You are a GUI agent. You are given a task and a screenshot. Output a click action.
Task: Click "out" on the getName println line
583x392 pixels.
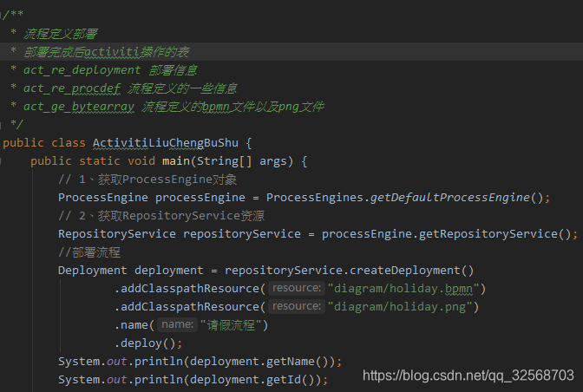[117, 362]
